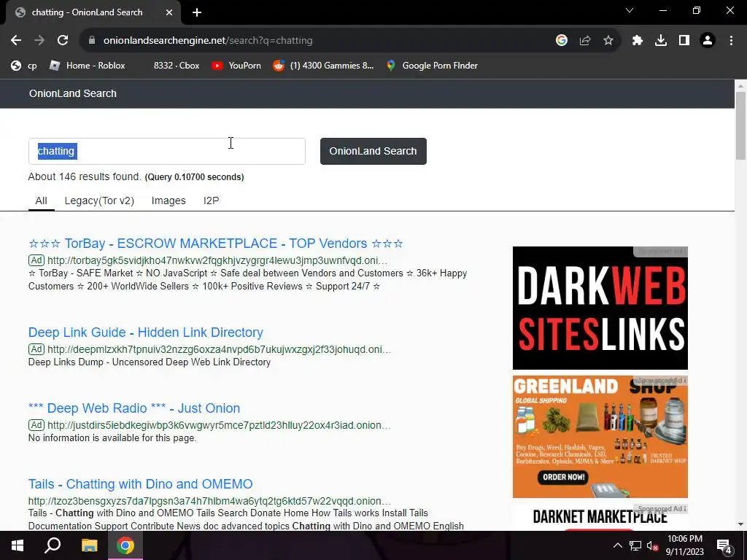Bookmark this tab with star icon
This screenshot has height=560, width=747.
click(x=608, y=41)
